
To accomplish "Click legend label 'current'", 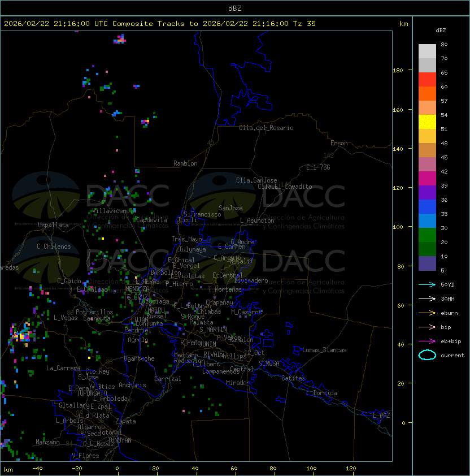I will click(x=452, y=356).
